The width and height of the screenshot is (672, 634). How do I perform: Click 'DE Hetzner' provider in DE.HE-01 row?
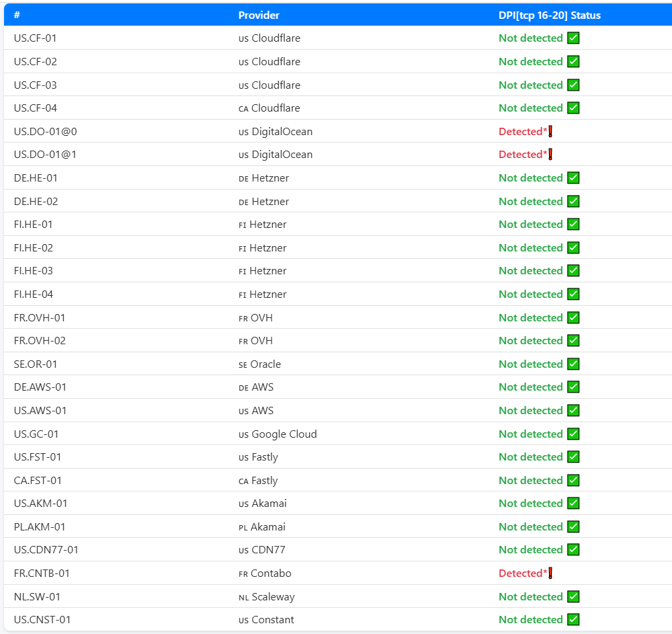tap(263, 177)
